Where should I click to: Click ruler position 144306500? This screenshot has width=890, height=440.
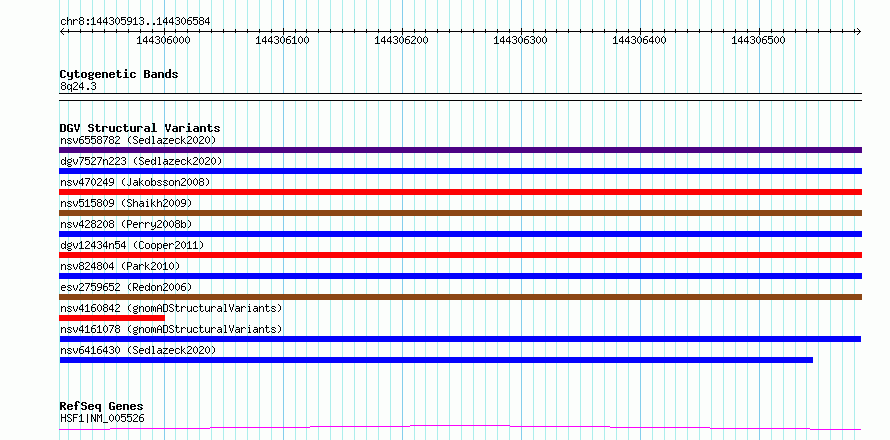[759, 40]
